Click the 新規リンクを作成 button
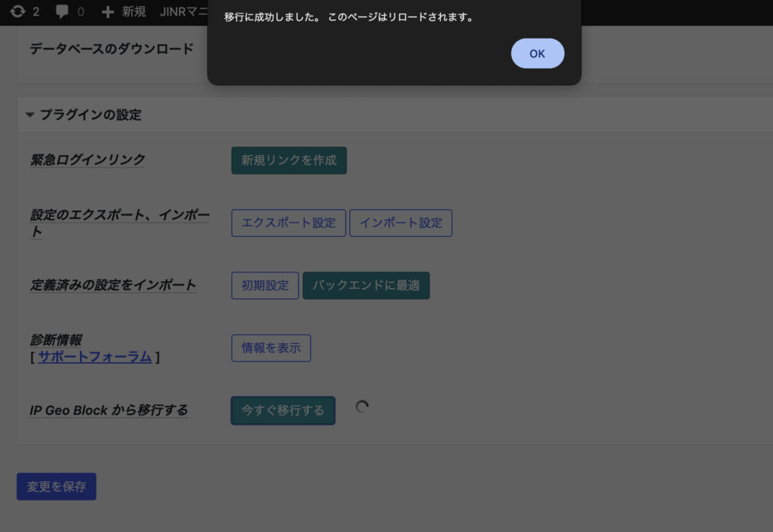773x532 pixels. point(288,161)
